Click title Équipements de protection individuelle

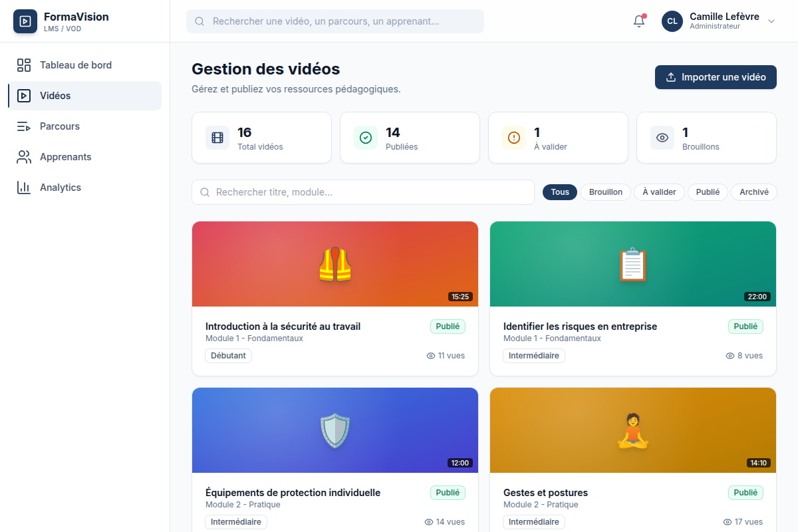(293, 493)
